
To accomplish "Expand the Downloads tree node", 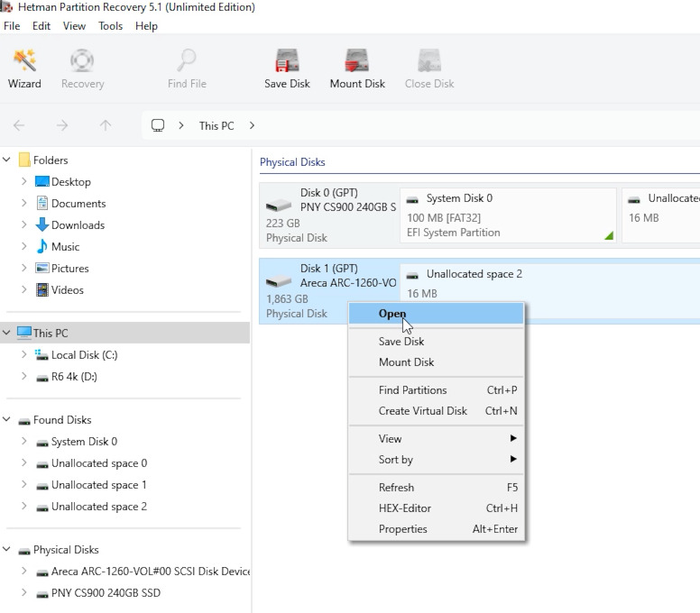I will (23, 224).
